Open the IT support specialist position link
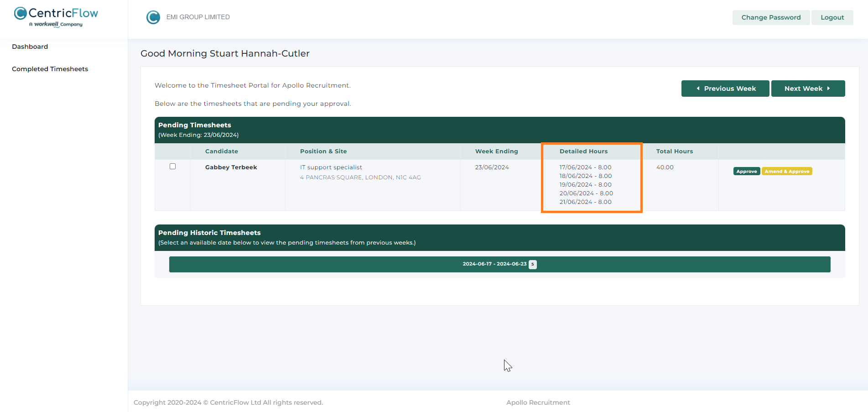 [331, 167]
